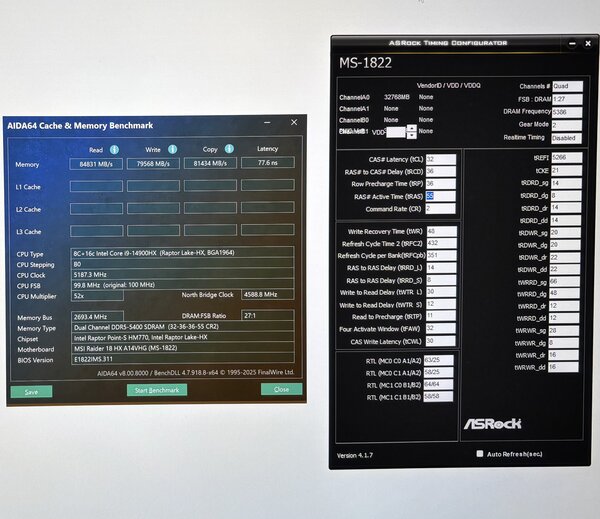Click the Close button in AIDA64
600x519 pixels.
[x=282, y=389]
